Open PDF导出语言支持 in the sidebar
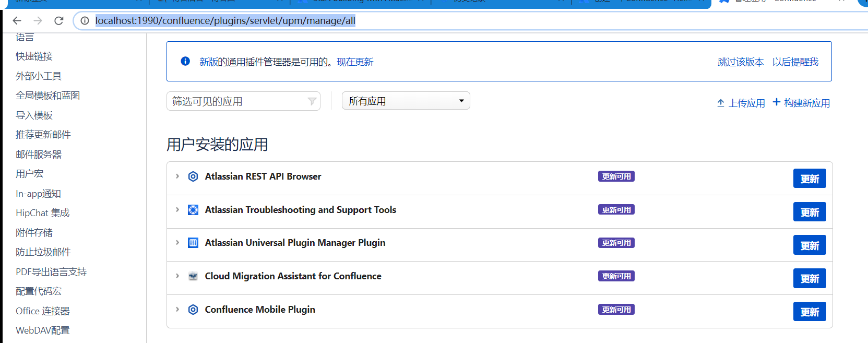Image resolution: width=868 pixels, height=343 pixels. coord(51,272)
